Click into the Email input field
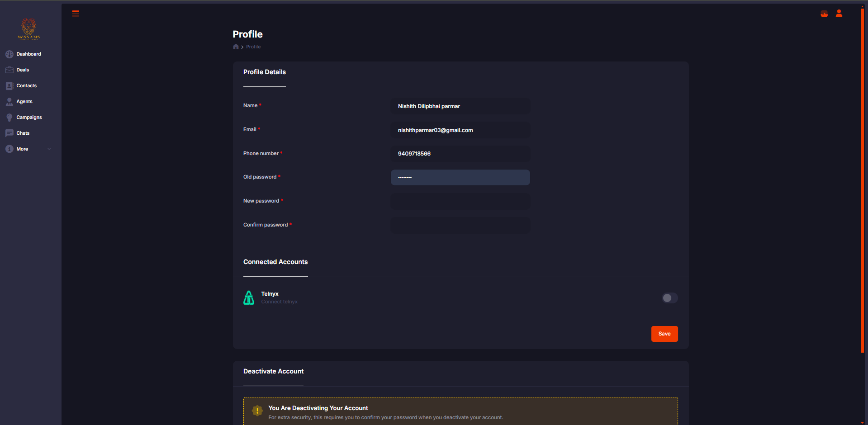 [x=460, y=130]
